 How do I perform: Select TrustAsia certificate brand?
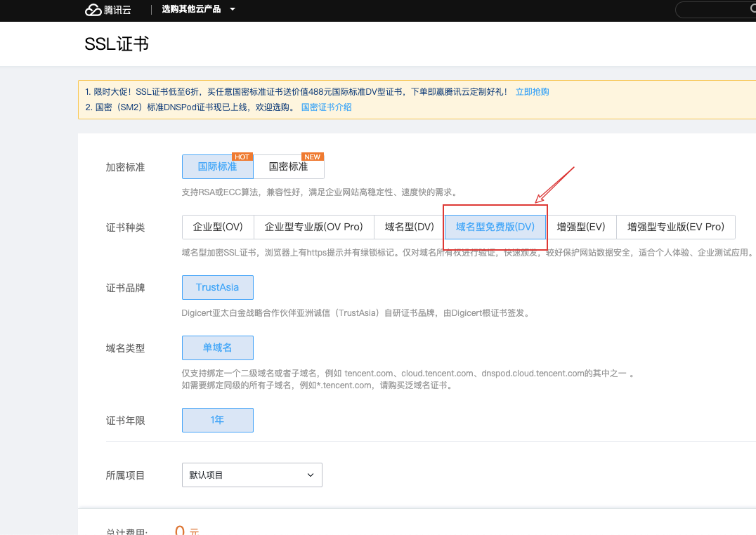coord(217,287)
